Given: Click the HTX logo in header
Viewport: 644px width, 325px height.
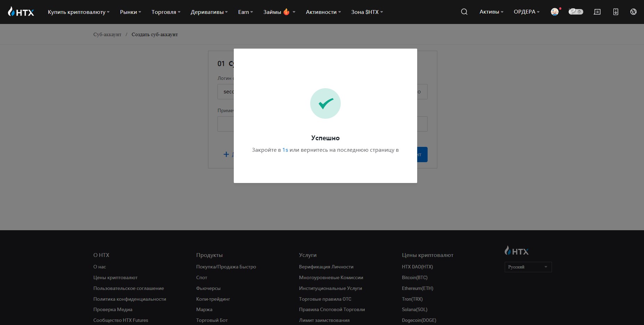Looking at the screenshot, I should [x=21, y=12].
